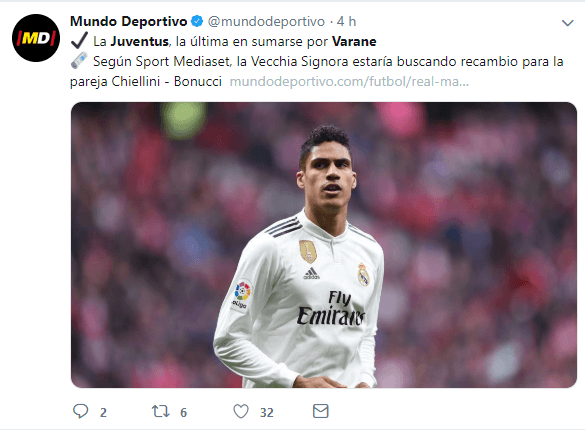Retweet using the arrows icon
This screenshot has height=432, width=585.
(x=160, y=411)
